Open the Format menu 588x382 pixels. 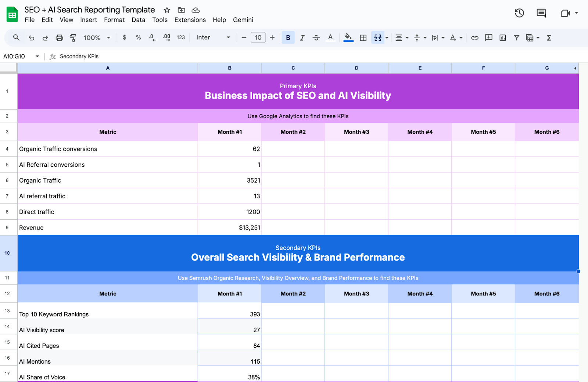[x=114, y=20]
